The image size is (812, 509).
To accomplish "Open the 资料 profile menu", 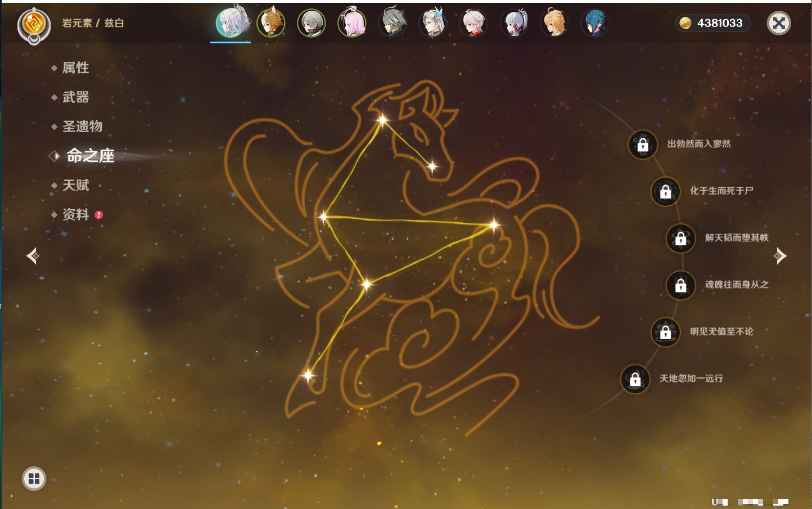I will click(76, 214).
